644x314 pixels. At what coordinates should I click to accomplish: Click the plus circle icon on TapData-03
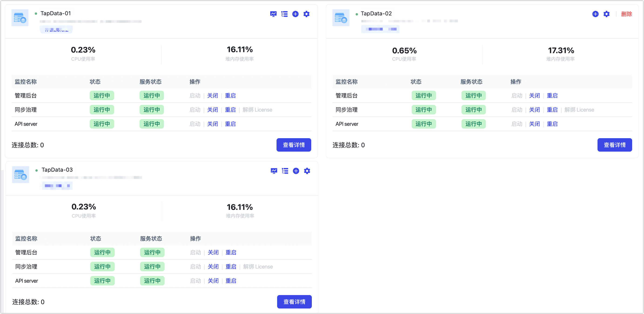coord(296,171)
